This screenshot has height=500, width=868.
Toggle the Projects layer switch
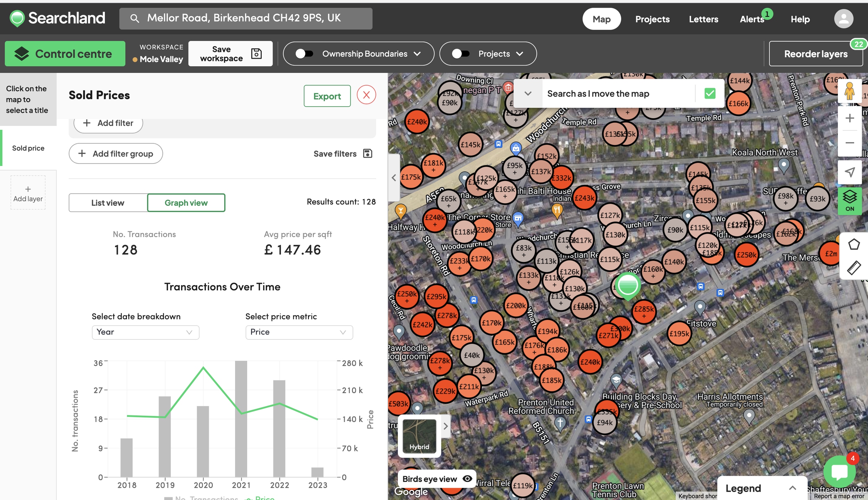point(460,54)
